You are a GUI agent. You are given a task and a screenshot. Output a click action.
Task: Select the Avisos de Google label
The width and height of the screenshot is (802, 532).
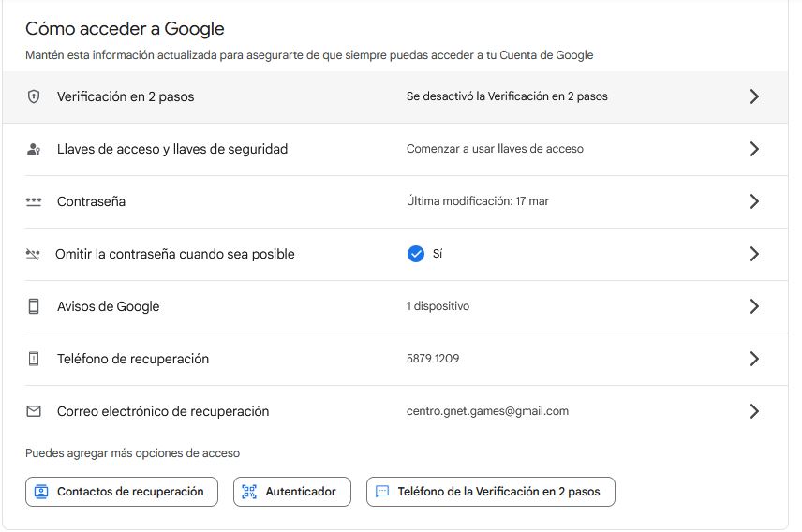pos(108,306)
